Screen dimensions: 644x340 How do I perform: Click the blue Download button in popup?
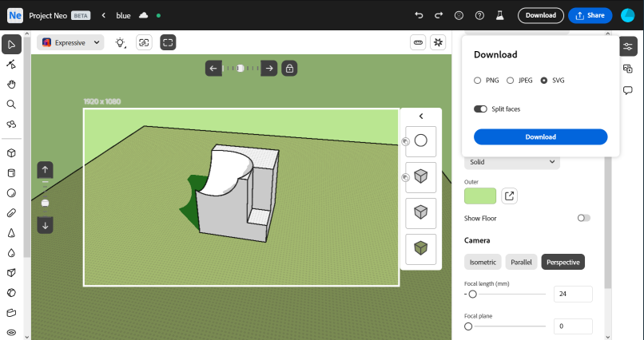click(540, 136)
